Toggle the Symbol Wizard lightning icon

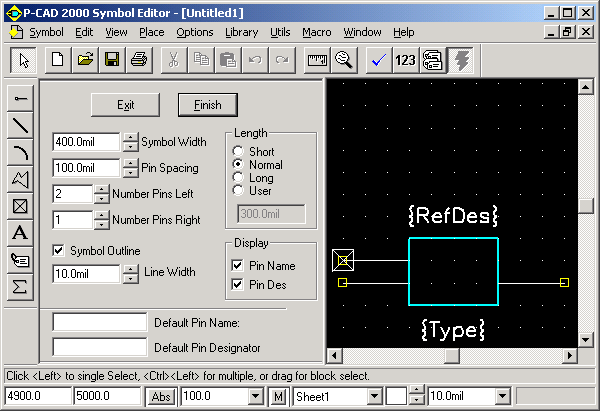pyautogui.click(x=461, y=60)
